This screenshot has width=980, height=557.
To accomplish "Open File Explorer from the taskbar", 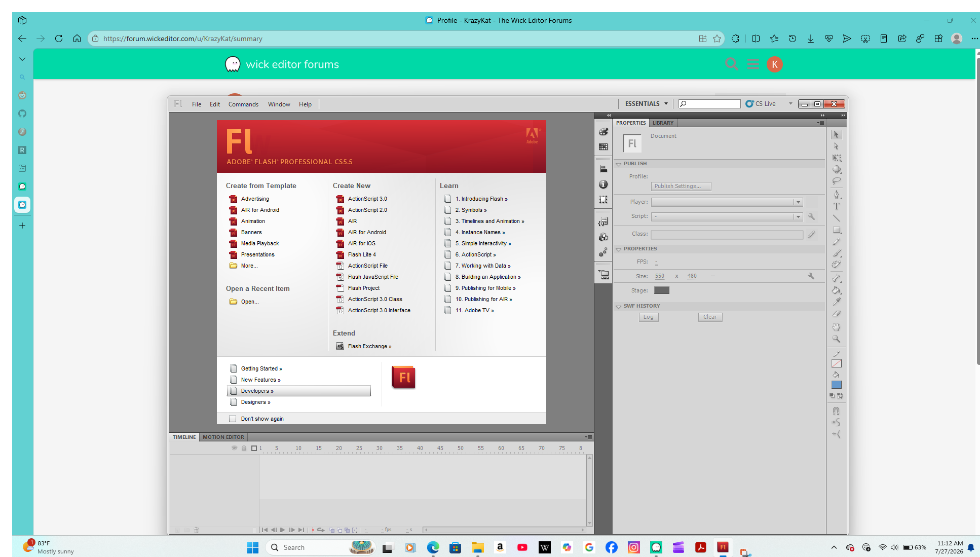I will [x=477, y=547].
